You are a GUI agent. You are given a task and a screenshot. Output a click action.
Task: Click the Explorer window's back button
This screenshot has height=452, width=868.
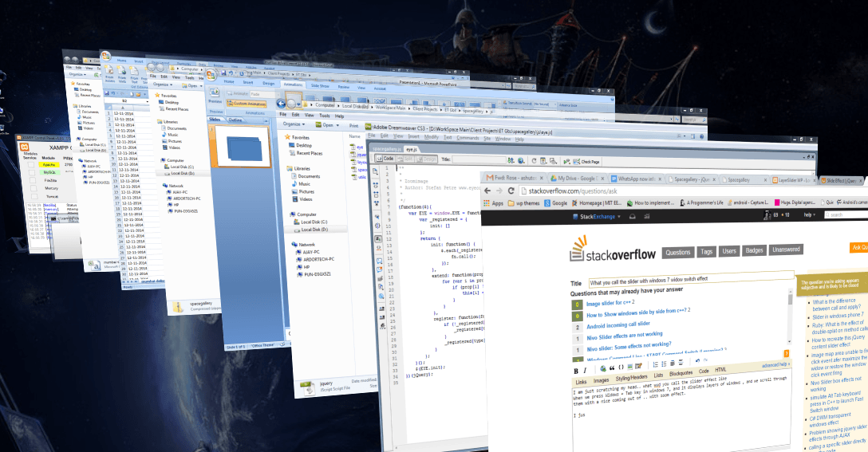(x=281, y=104)
